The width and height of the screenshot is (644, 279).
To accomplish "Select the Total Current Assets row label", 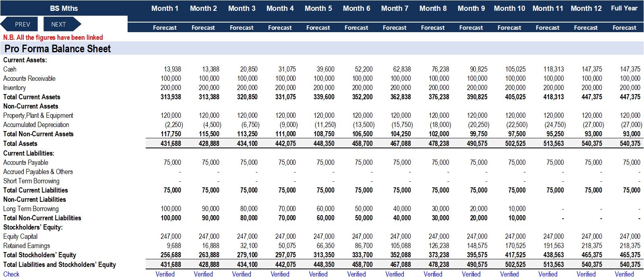I will (x=32, y=97).
